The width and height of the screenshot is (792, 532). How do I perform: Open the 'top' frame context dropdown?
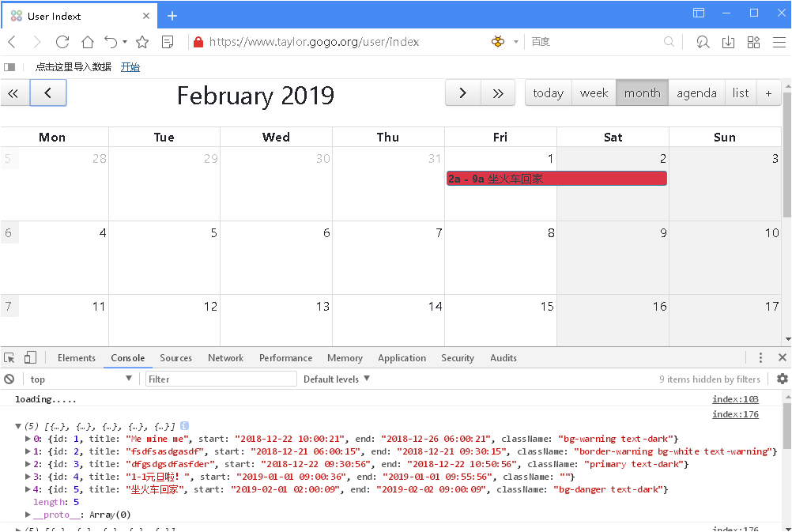(x=79, y=379)
